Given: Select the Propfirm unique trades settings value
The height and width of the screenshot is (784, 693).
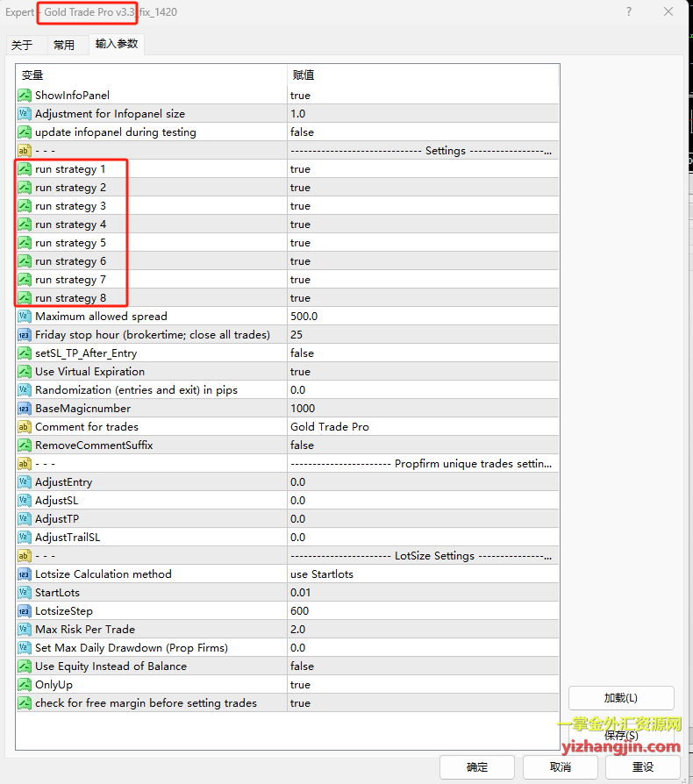Looking at the screenshot, I should point(423,464).
